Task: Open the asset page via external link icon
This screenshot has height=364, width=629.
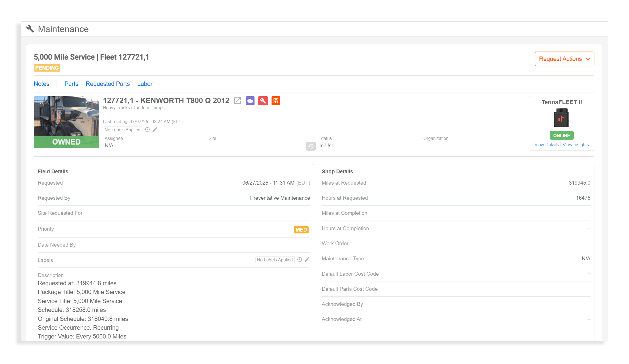Action: pyautogui.click(x=237, y=101)
